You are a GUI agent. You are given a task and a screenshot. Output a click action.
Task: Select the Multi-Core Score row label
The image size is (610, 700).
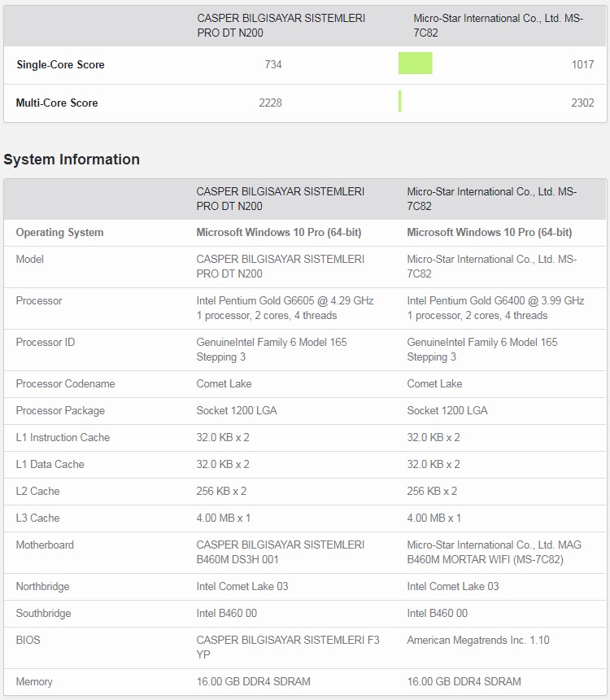click(57, 103)
